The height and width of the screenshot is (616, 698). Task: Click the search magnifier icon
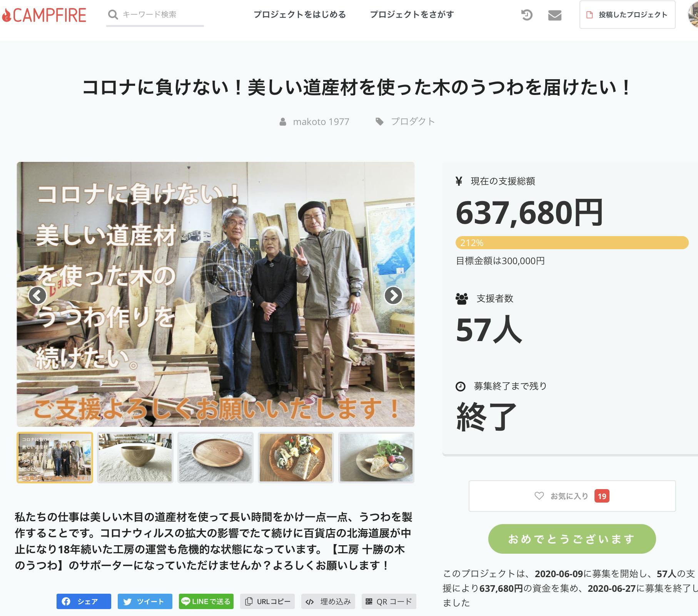click(113, 15)
